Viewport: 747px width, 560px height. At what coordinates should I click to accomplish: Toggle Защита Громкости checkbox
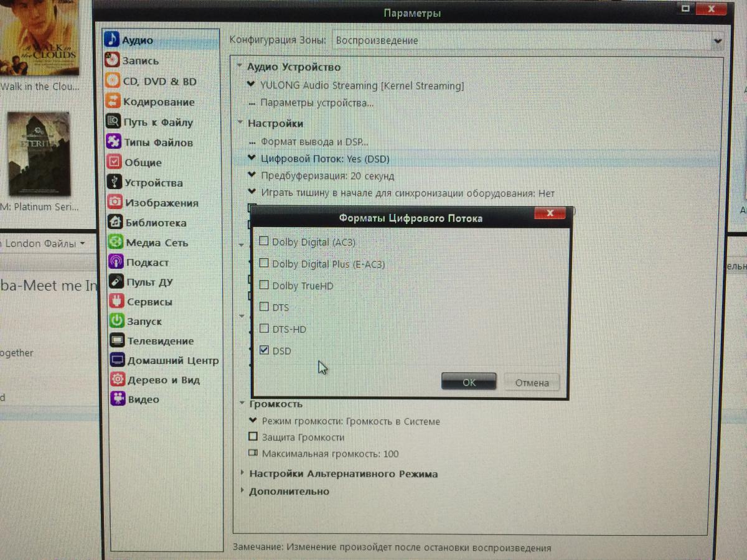coord(253,437)
